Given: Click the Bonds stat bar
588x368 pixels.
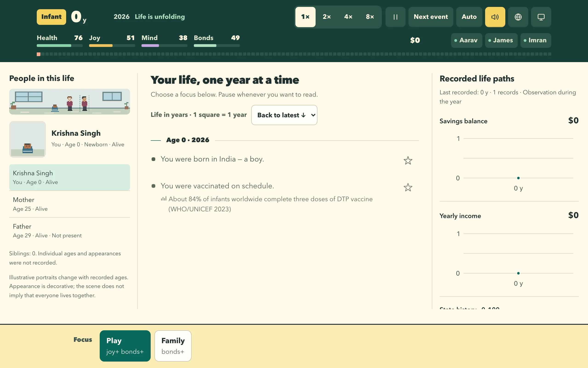Looking at the screenshot, I should pyautogui.click(x=217, y=46).
